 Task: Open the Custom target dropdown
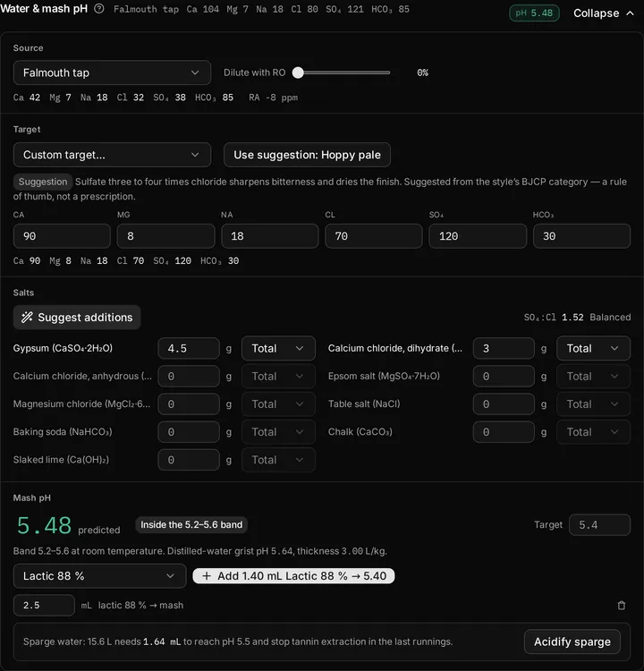point(112,155)
